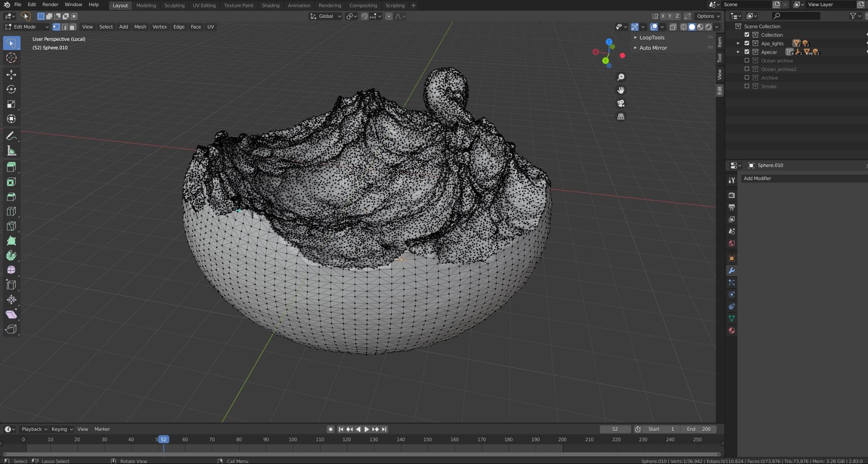Open the Material properties tab
The width and height of the screenshot is (868, 464).
coord(732,331)
